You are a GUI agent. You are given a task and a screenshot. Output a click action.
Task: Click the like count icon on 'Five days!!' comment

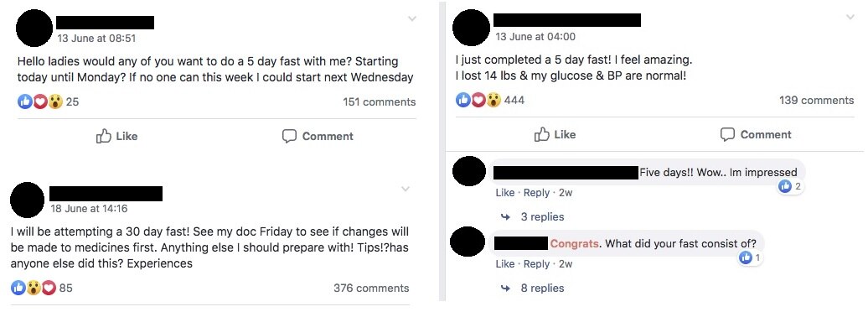790,187
